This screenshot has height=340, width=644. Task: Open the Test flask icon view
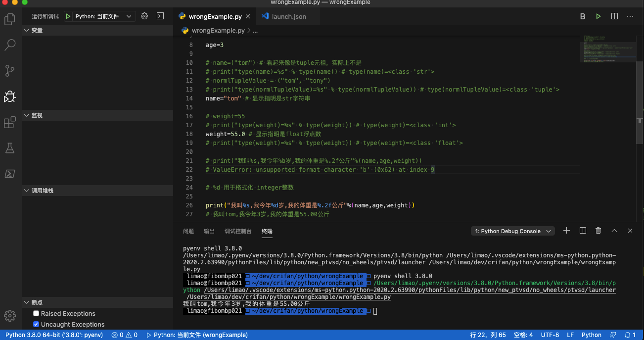pyautogui.click(x=9, y=148)
